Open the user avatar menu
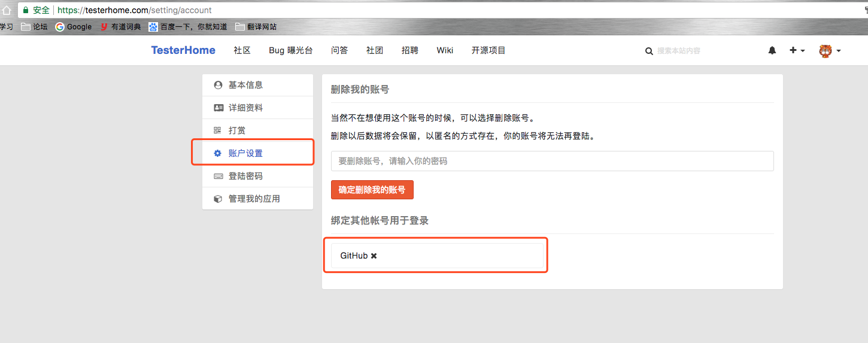This screenshot has width=868, height=343. (830, 51)
